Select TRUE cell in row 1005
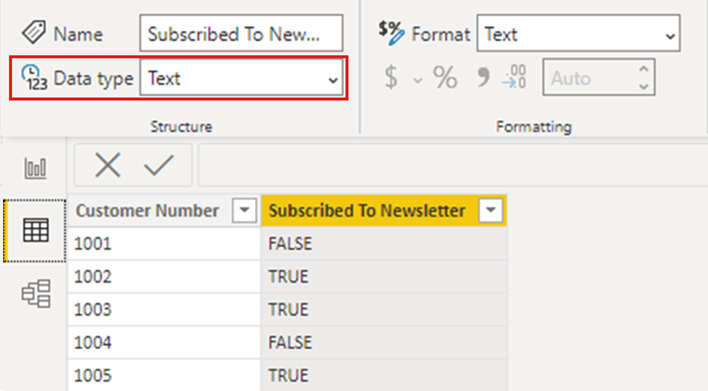This screenshot has width=708, height=391. [384, 375]
